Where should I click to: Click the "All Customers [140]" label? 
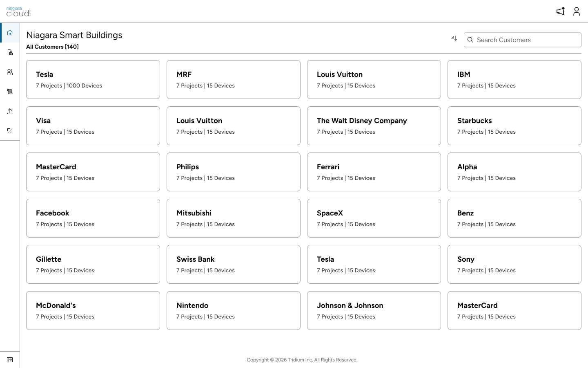pyautogui.click(x=52, y=47)
